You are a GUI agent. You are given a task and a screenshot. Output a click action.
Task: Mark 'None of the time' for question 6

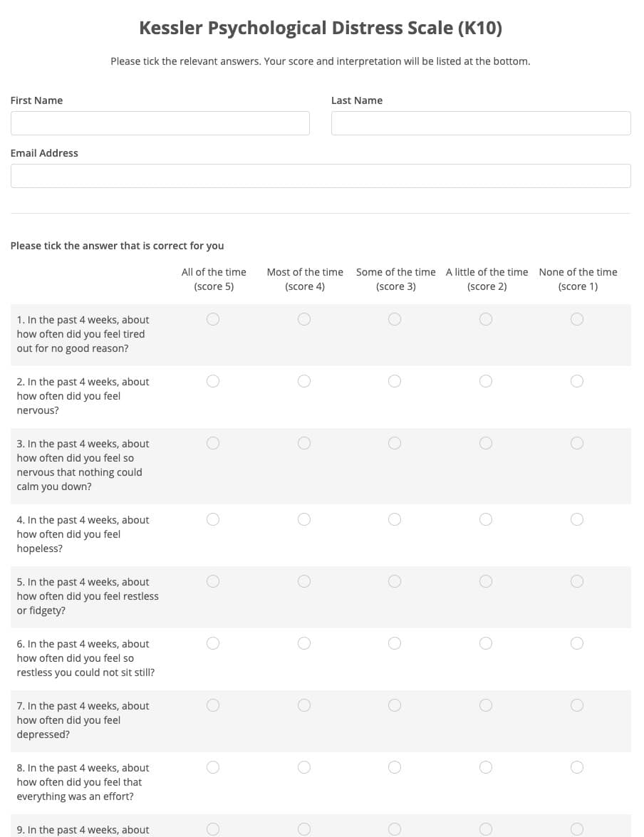(577, 643)
